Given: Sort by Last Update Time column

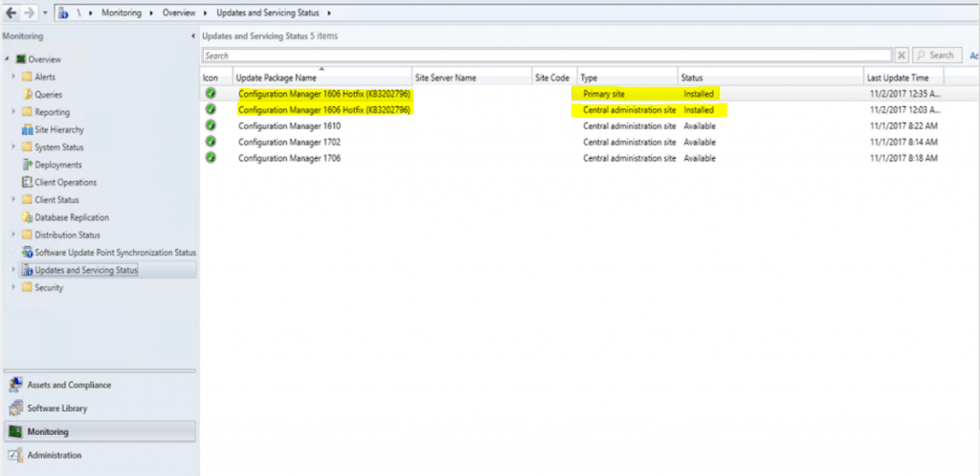Looking at the screenshot, I should point(903,78).
